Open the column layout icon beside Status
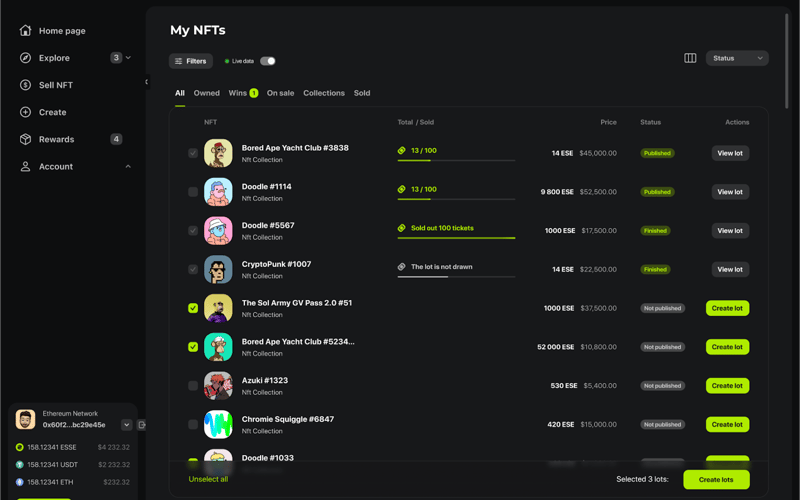 (690, 58)
